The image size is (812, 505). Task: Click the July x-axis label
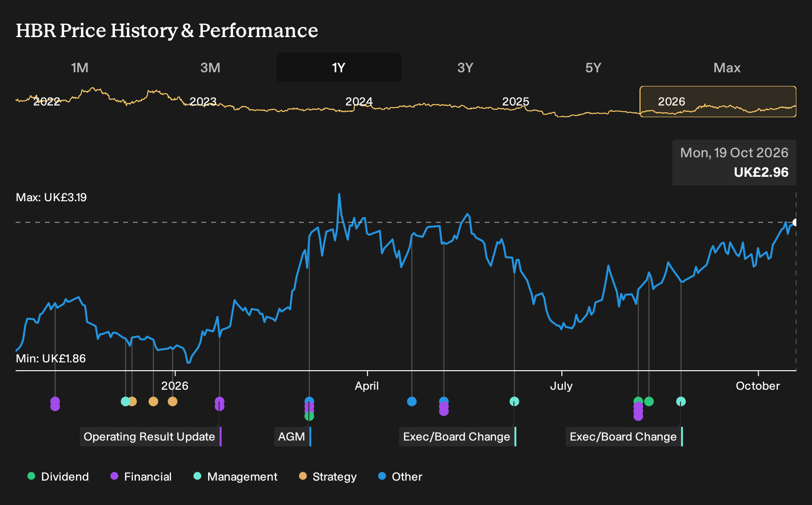(561, 386)
